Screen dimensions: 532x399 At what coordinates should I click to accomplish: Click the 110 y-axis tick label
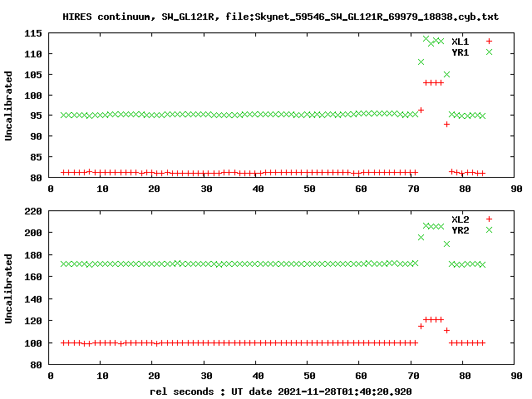coord(33,54)
